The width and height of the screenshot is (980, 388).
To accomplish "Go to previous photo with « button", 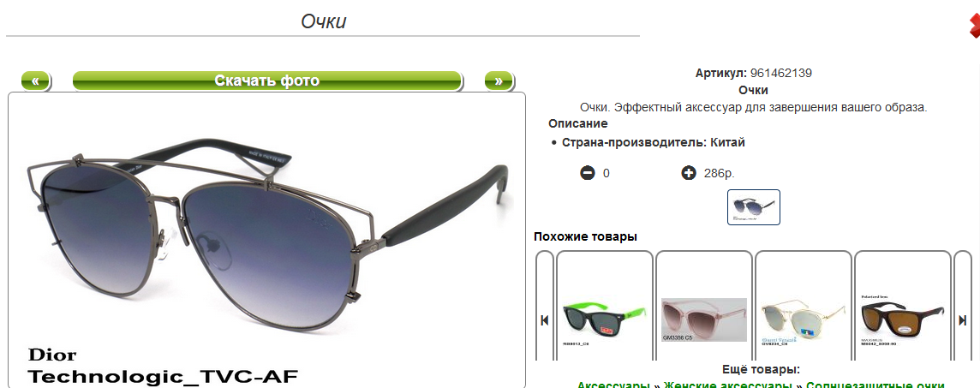I will 36,81.
